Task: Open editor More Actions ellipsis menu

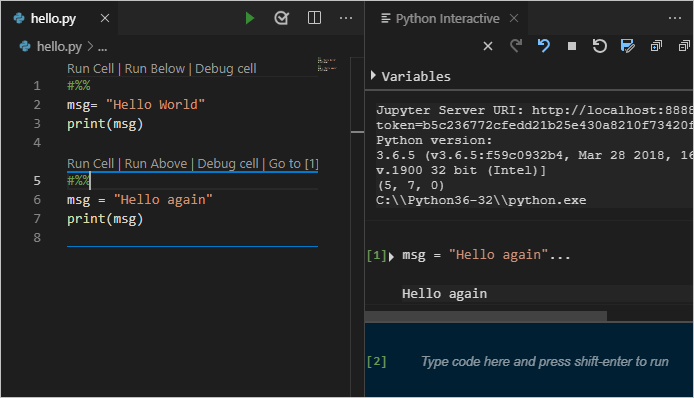Action: (346, 18)
